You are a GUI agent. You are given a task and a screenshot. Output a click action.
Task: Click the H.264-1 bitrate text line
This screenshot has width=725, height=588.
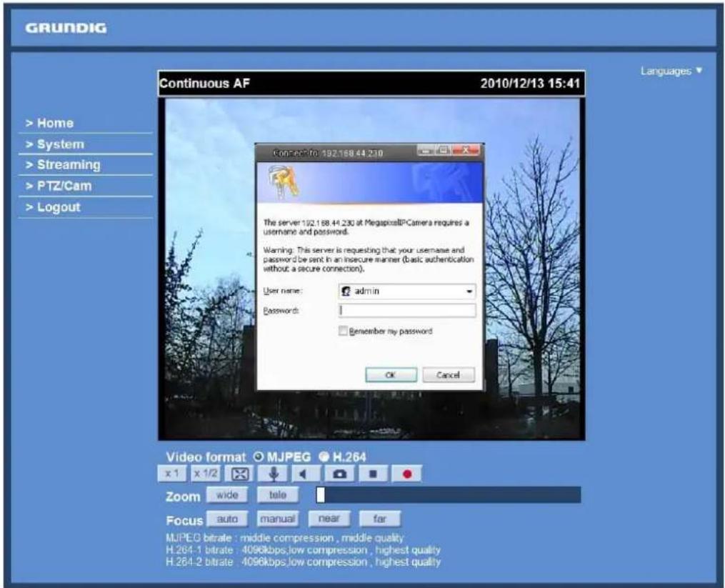tap(303, 550)
